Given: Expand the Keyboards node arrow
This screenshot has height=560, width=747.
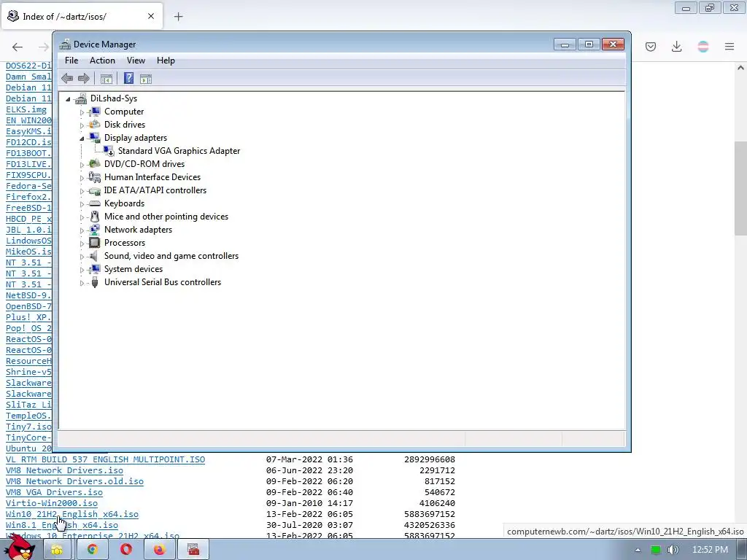Looking at the screenshot, I should [x=82, y=204].
